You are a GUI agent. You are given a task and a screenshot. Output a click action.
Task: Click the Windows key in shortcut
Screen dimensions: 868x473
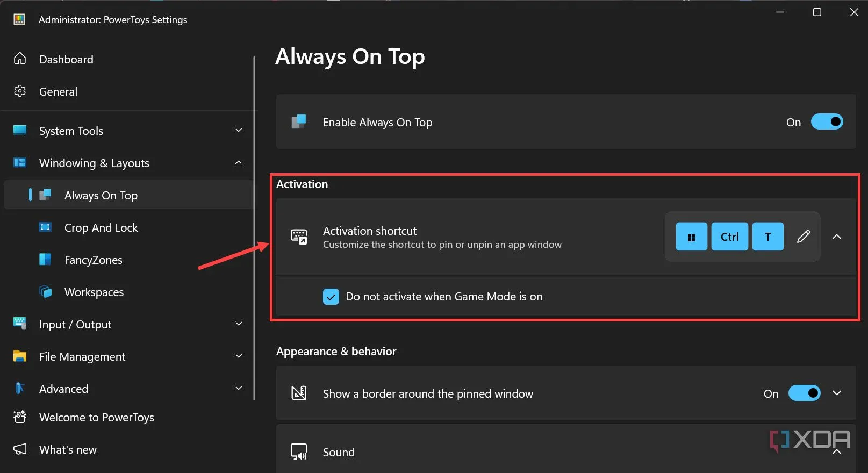(692, 236)
